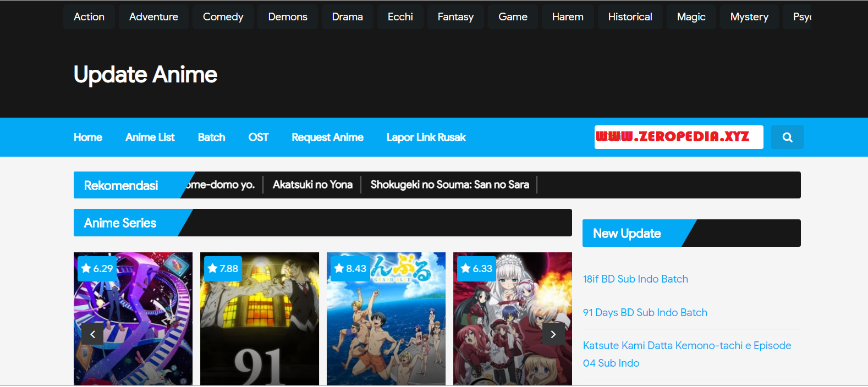The width and height of the screenshot is (868, 387).
Task: Open the Adventure genre tag
Action: pyautogui.click(x=153, y=16)
